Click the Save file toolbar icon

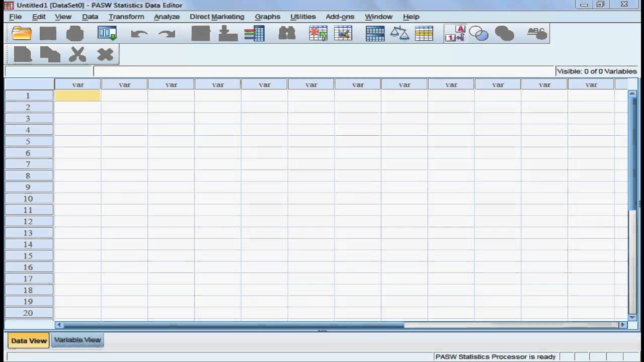point(48,34)
